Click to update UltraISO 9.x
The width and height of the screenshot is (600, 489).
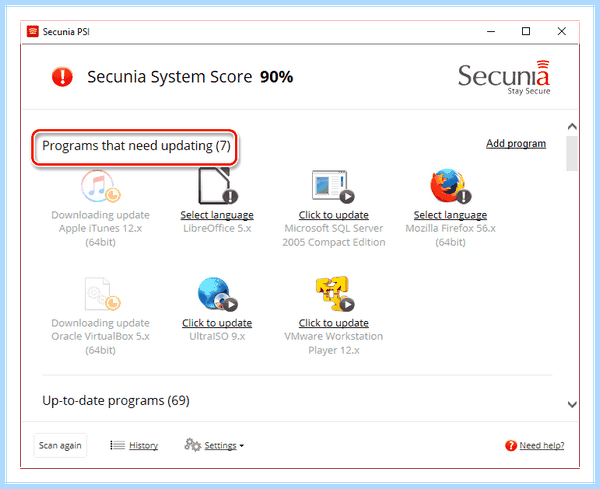[217, 323]
